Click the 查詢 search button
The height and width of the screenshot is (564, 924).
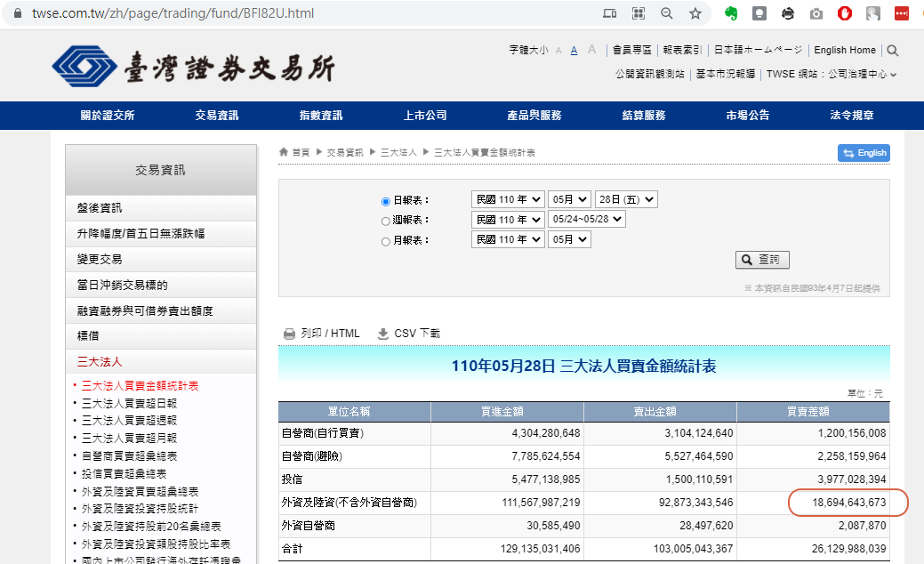click(x=762, y=260)
